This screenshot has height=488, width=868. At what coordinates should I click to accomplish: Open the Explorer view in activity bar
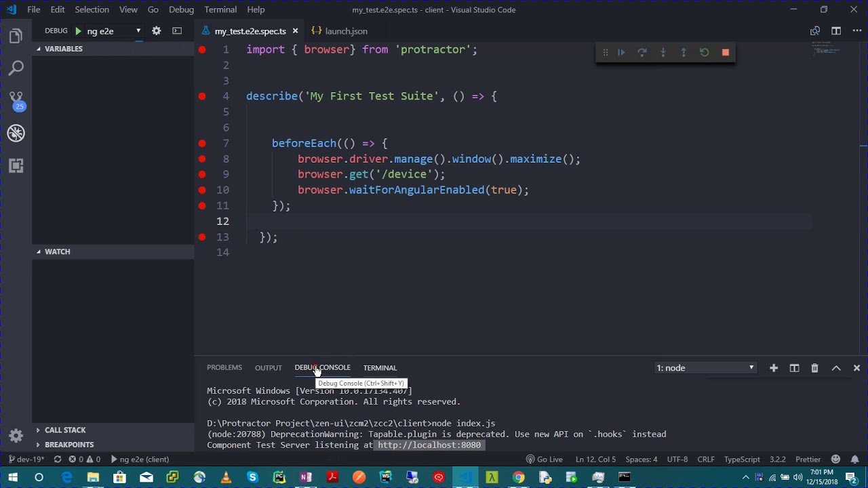pyautogui.click(x=16, y=37)
